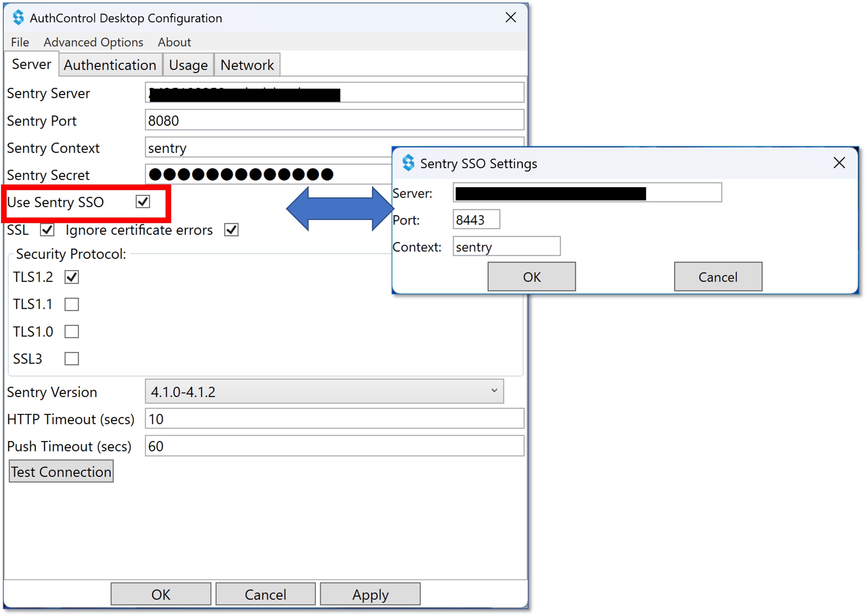
Task: Click OK in the main configuration window
Action: coord(161,594)
